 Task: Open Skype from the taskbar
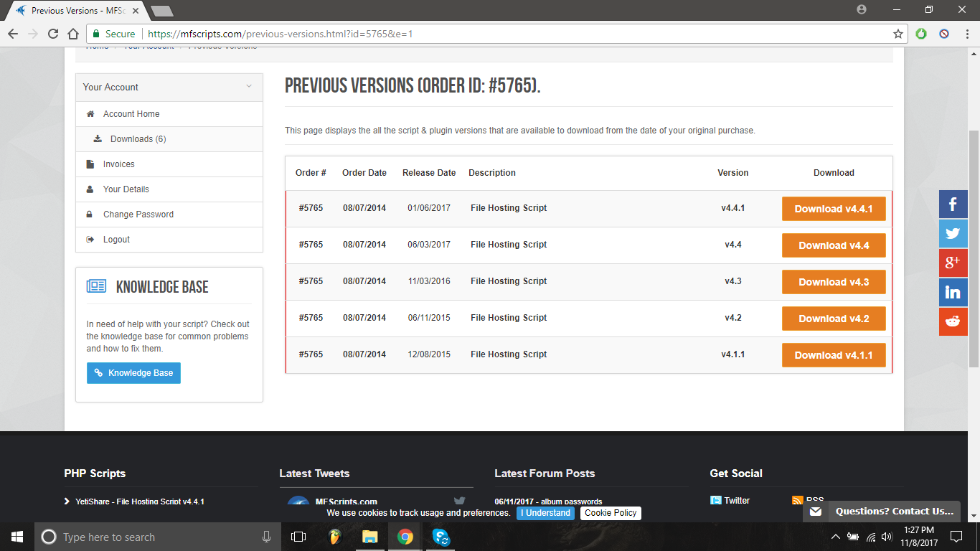[x=440, y=537]
